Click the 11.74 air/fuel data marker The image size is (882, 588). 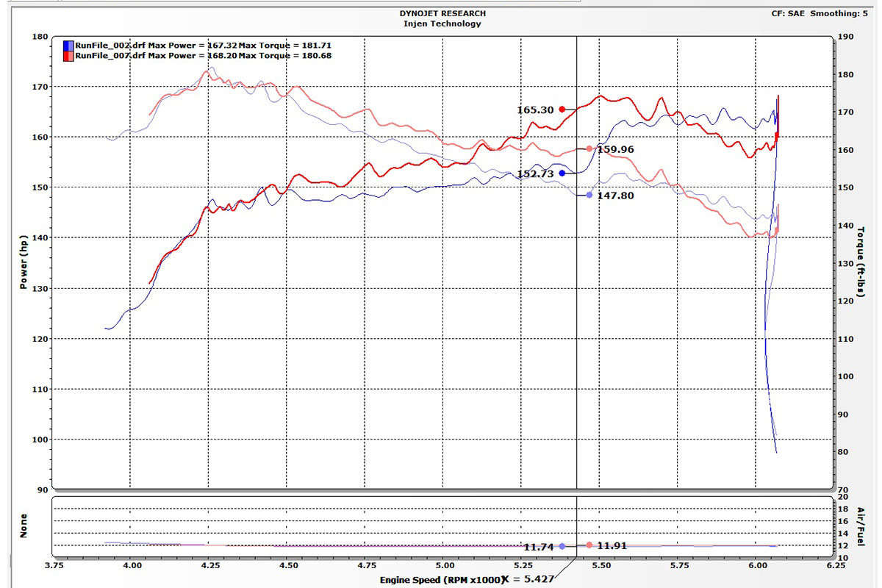pyautogui.click(x=562, y=547)
